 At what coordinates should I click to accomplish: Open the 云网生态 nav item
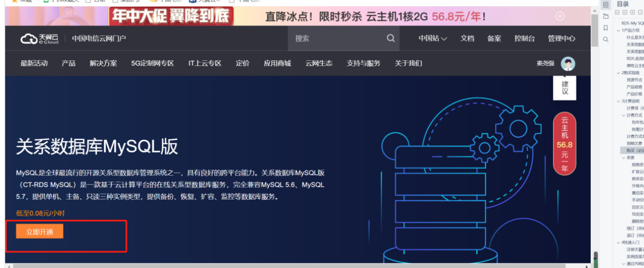click(x=318, y=63)
